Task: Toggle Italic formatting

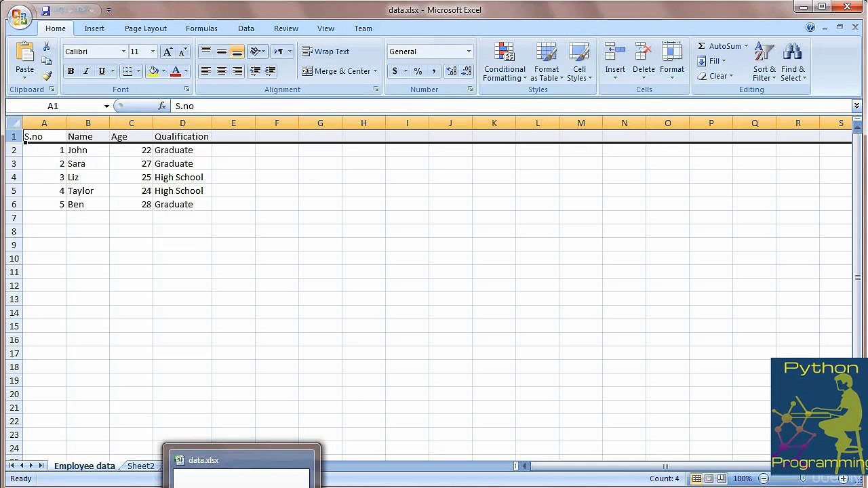Action: [86, 71]
